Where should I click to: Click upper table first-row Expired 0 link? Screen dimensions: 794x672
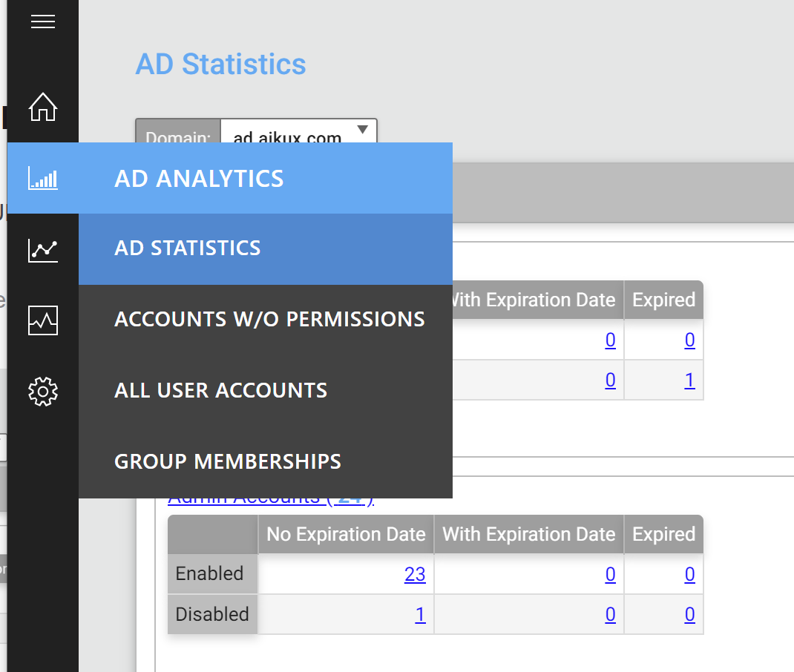[689, 340]
